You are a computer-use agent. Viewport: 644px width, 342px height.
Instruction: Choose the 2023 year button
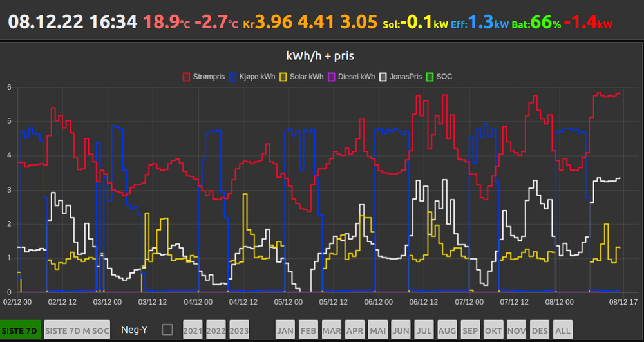239,330
